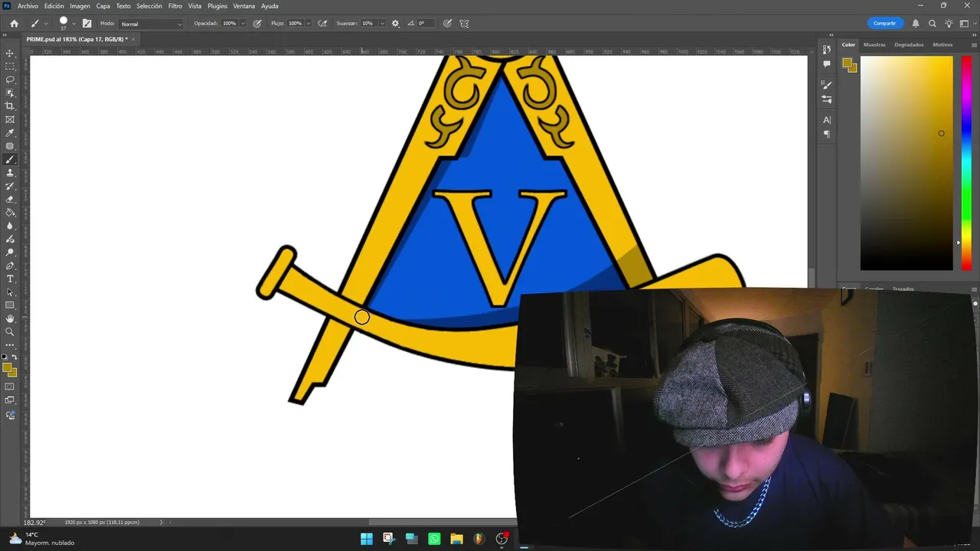980x551 pixels.
Task: Select the Path Selection tool
Action: [10, 292]
